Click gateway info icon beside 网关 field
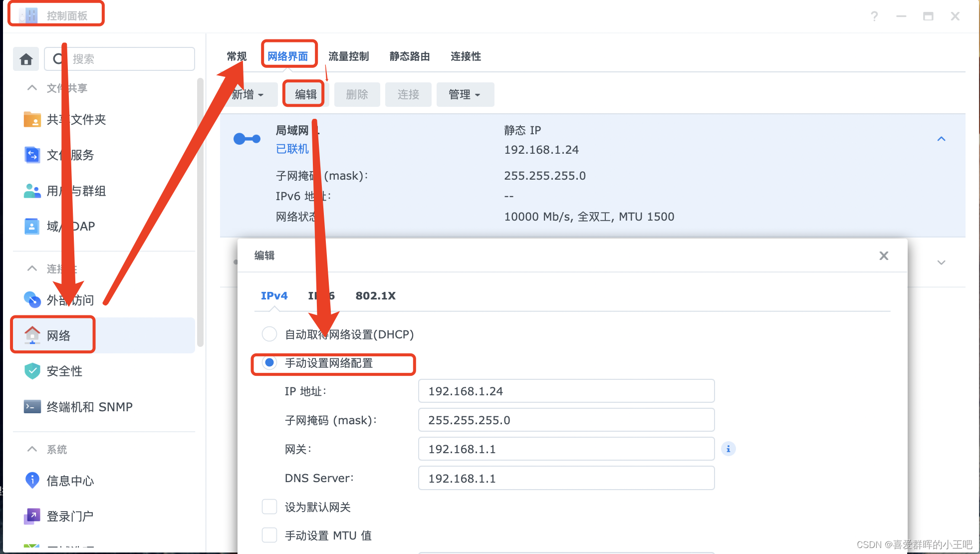980x554 pixels. pyautogui.click(x=728, y=449)
